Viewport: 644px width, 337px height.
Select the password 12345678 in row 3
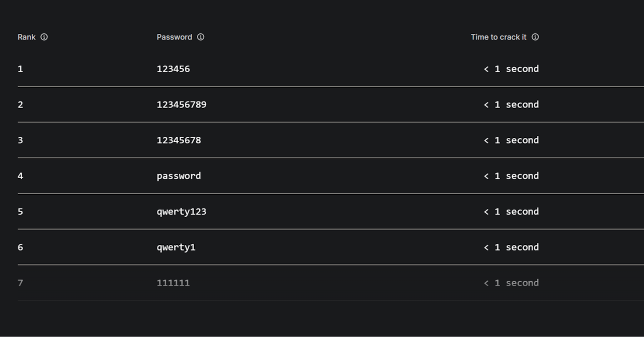(179, 140)
